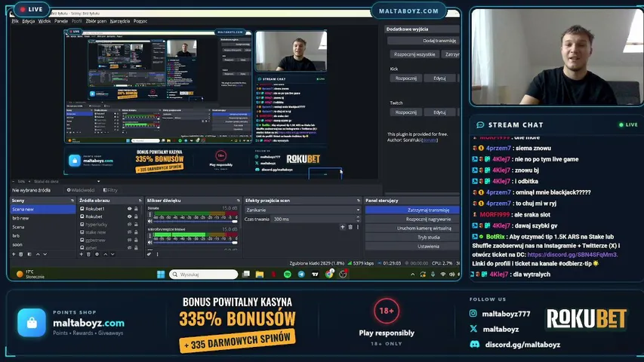Open Donate channel three-dot menu
This screenshot has height=362, width=644.
click(x=150, y=215)
